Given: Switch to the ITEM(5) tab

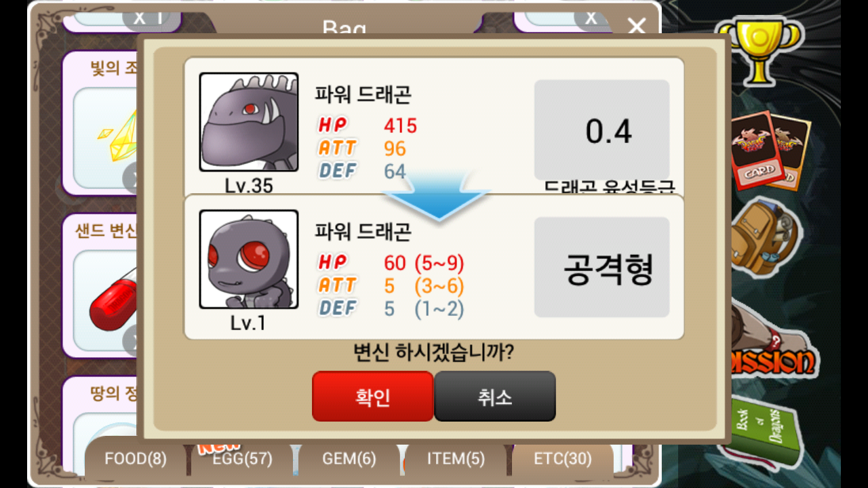Looking at the screenshot, I should click(456, 459).
